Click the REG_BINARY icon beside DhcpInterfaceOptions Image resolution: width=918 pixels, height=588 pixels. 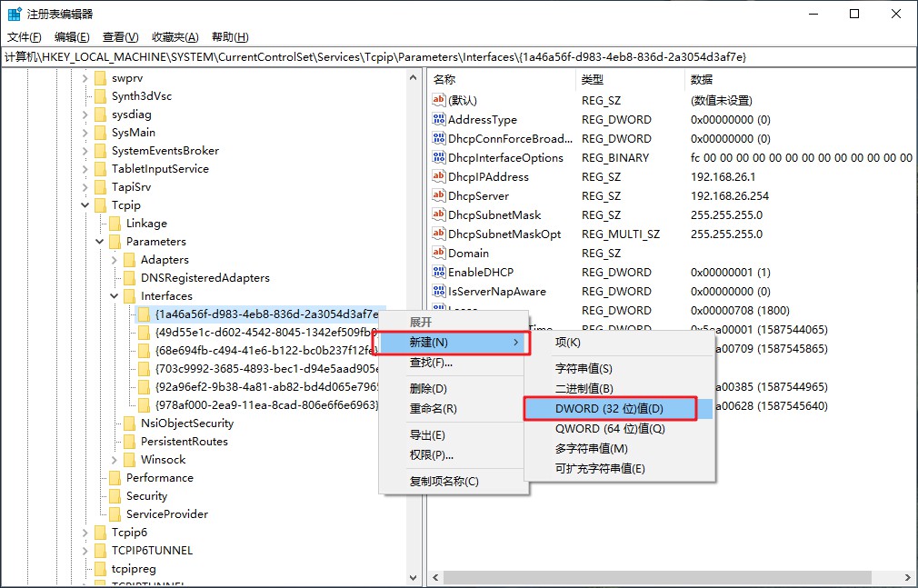pyautogui.click(x=437, y=157)
